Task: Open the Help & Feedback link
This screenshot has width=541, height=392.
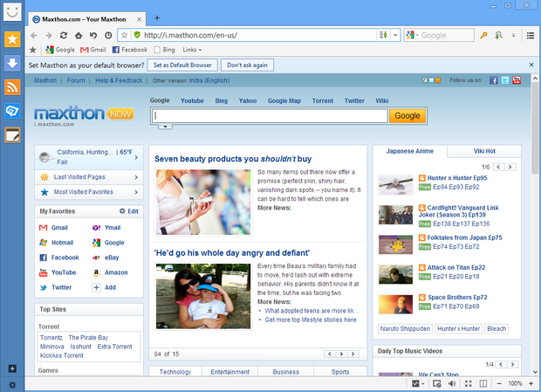Action: (x=119, y=80)
